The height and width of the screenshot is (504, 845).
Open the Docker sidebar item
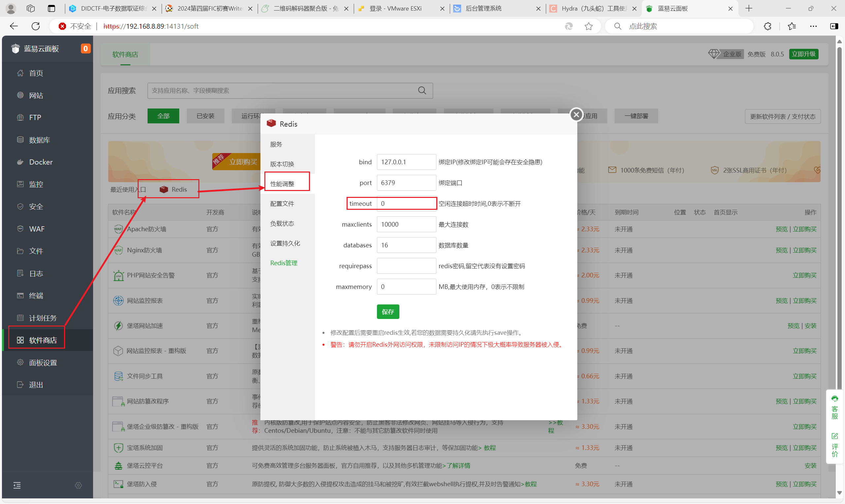pos(41,162)
